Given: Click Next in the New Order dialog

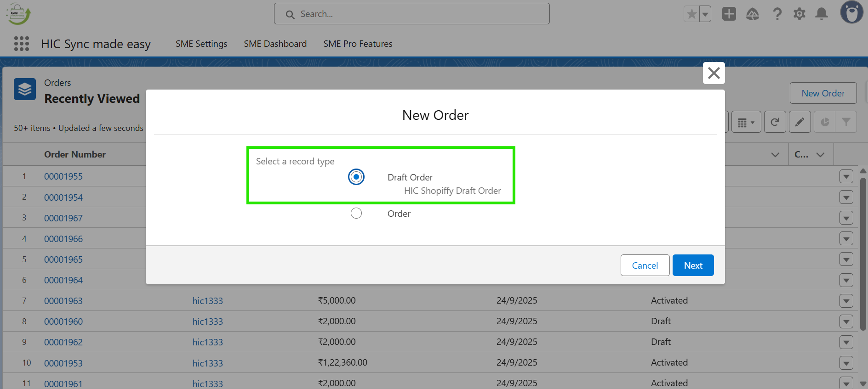Looking at the screenshot, I should [693, 265].
